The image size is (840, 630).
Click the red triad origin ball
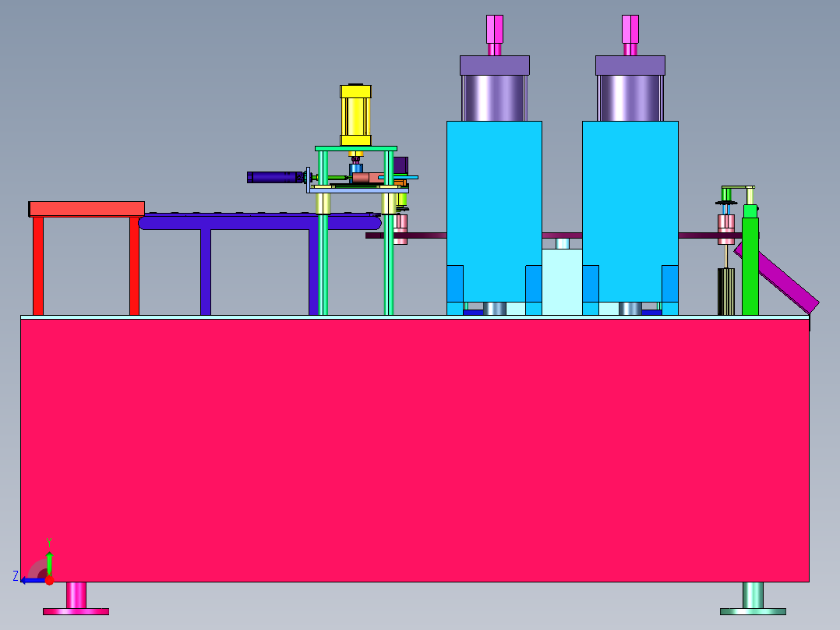(x=49, y=580)
